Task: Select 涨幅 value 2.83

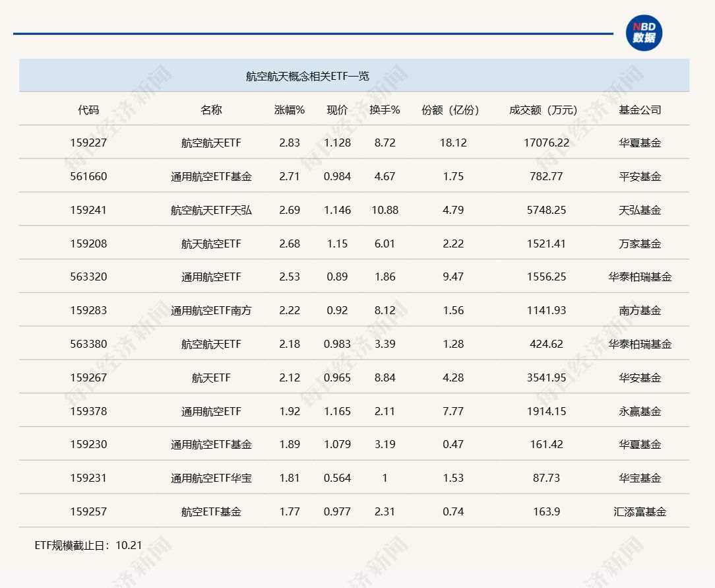Action: (x=290, y=143)
